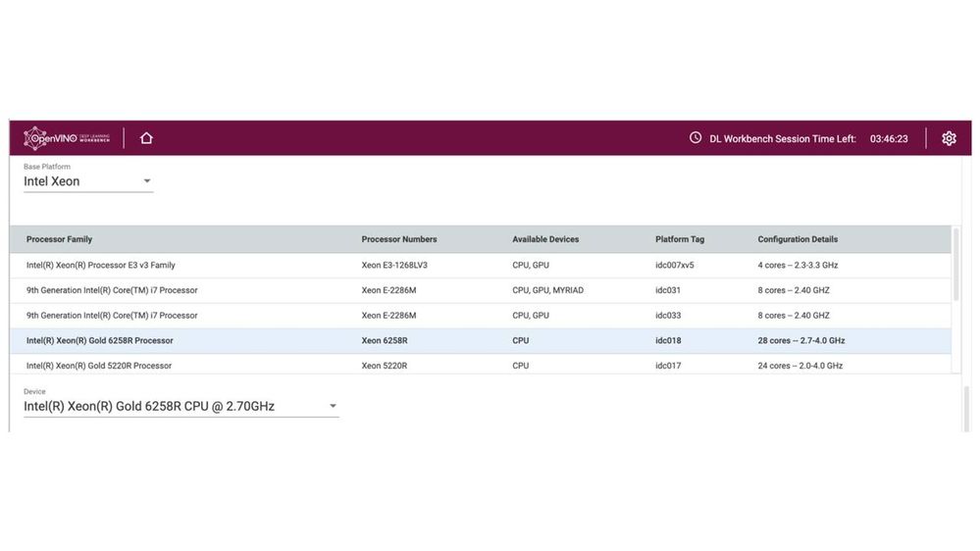Click the Xeon 5220R processor number
The image size is (980, 551).
pyautogui.click(x=384, y=366)
